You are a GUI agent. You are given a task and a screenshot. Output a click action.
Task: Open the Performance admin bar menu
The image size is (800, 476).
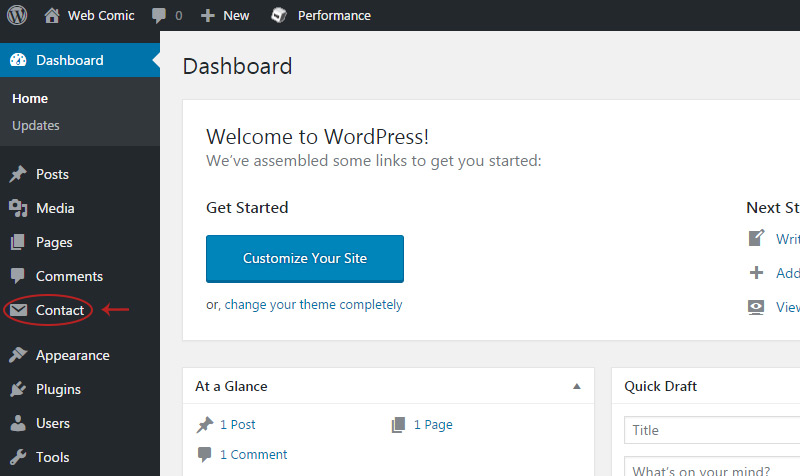[x=334, y=15]
